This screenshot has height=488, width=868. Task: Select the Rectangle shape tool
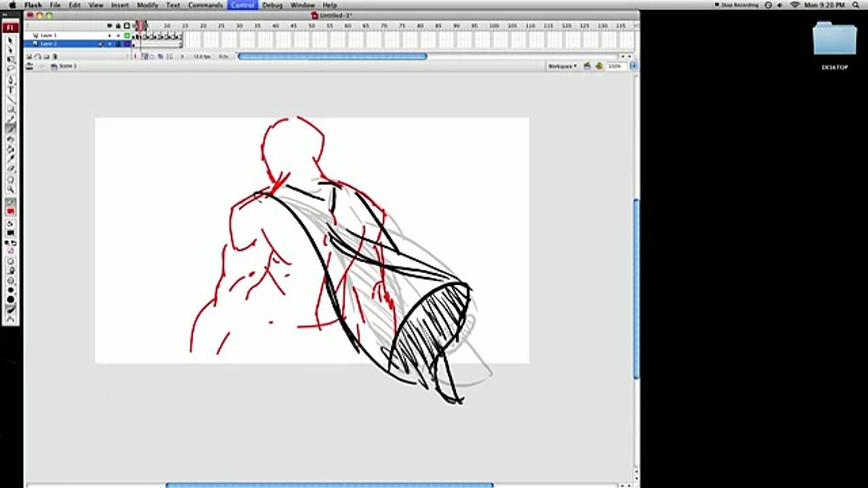pos(10,108)
